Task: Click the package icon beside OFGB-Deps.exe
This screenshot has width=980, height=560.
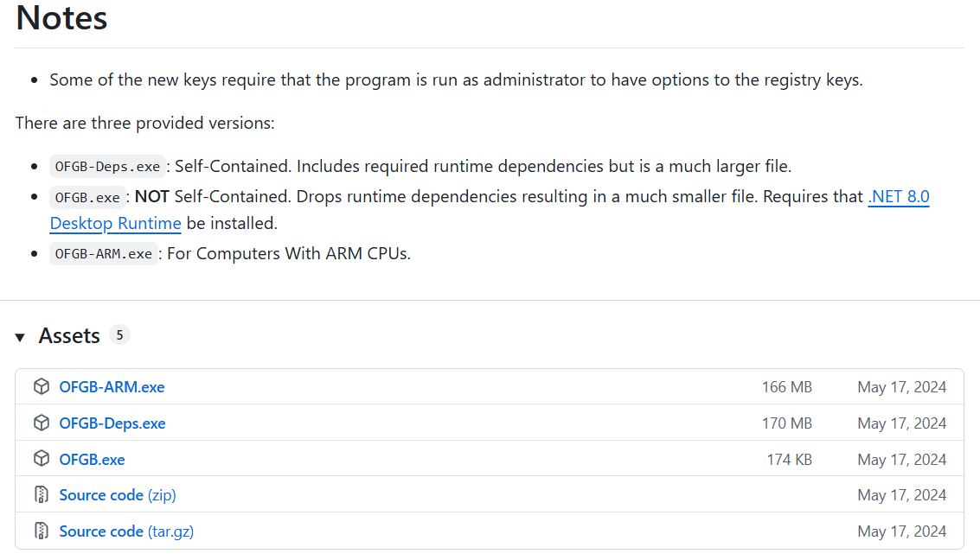Action: (x=42, y=423)
